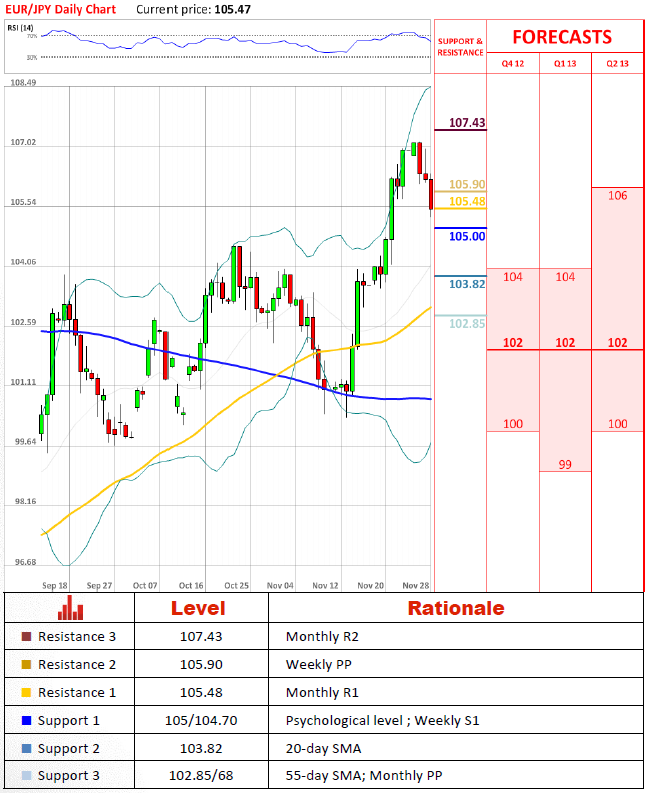Click the 107.43 level beside the chart
Image resolution: width=648 pixels, height=793 pixels.
pyautogui.click(x=467, y=122)
